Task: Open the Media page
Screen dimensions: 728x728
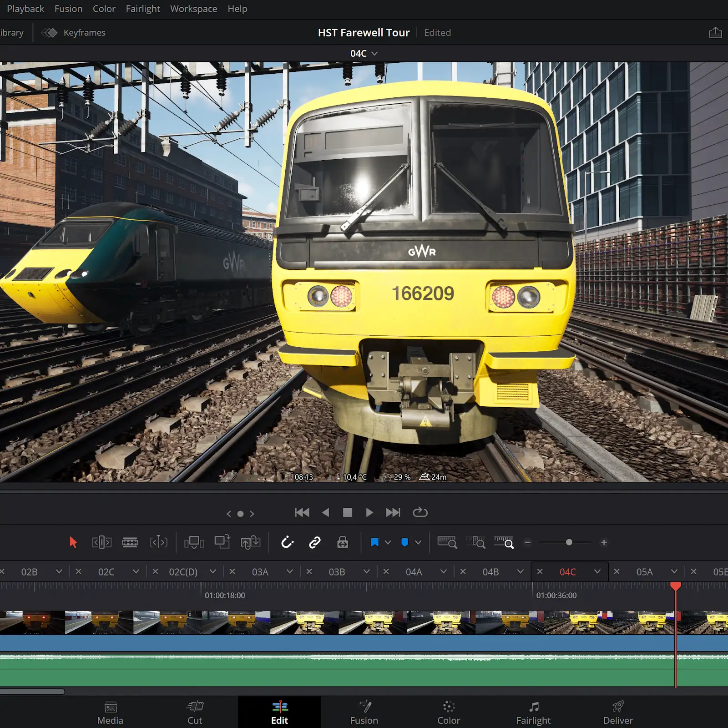Action: coord(110,713)
